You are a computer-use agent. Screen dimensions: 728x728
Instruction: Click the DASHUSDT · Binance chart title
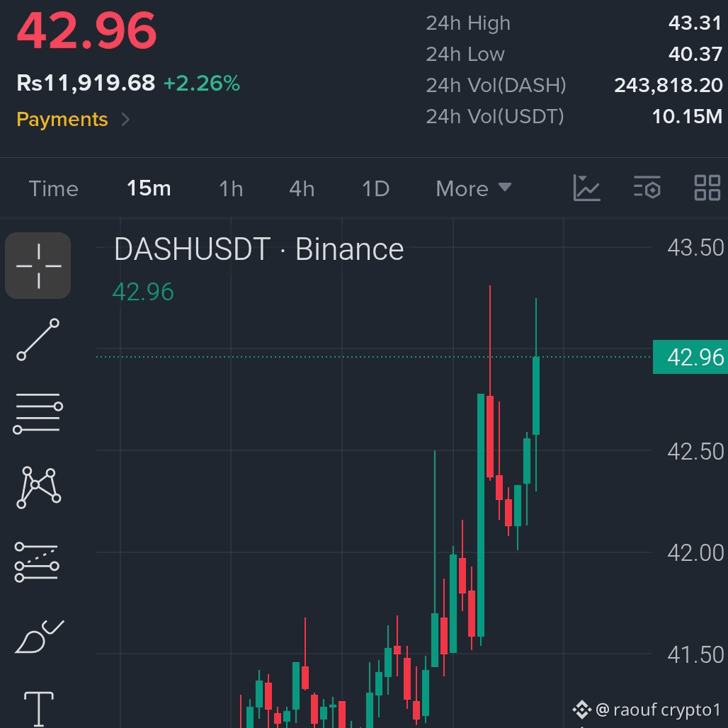258,249
